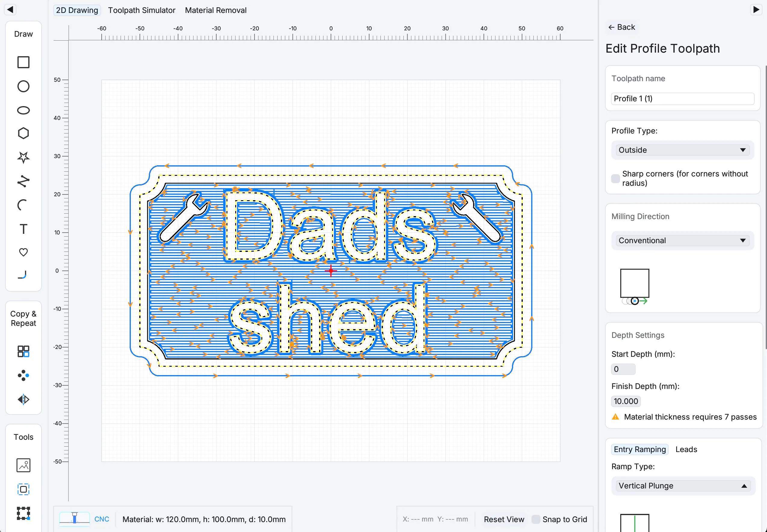The image size is (767, 532).
Task: Open the circular array copy tool
Action: [x=23, y=375]
